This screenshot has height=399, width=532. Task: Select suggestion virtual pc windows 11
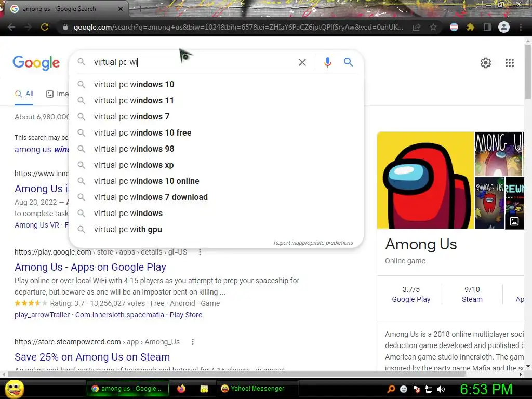(216, 101)
